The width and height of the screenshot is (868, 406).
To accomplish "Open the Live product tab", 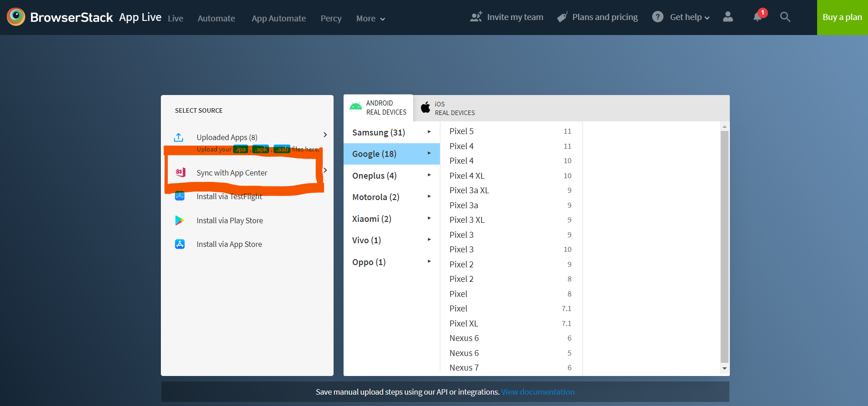I will click(x=175, y=18).
